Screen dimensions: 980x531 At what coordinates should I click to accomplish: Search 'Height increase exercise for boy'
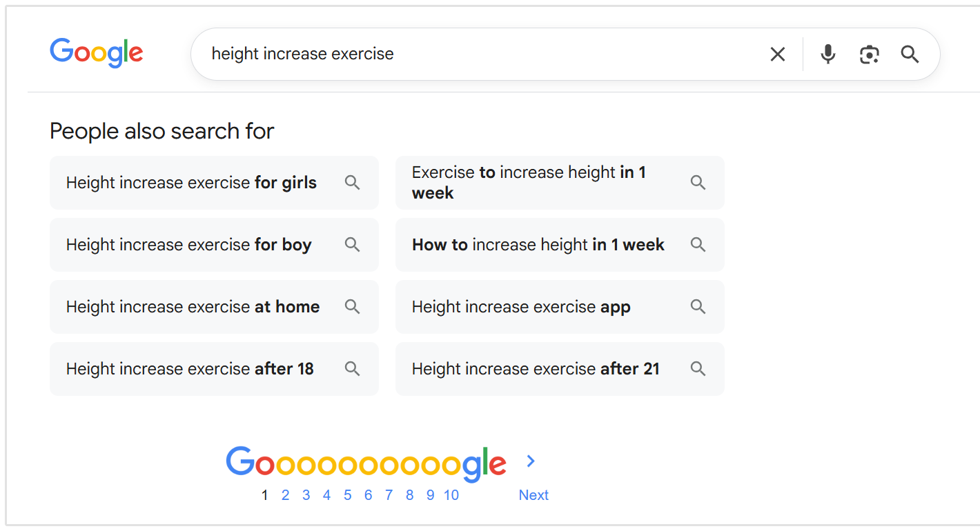point(189,244)
